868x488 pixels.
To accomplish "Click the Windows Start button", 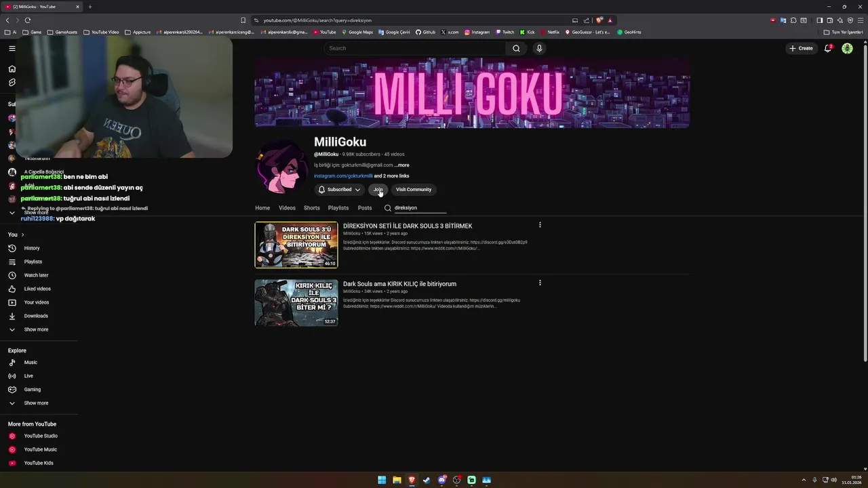I will [x=382, y=480].
